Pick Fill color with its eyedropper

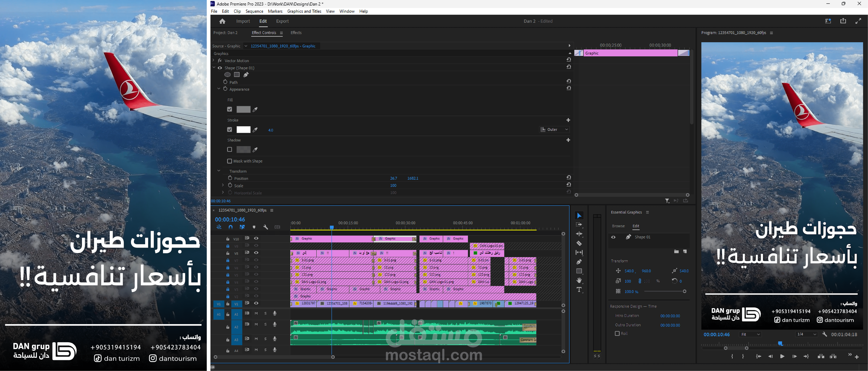[x=255, y=110]
